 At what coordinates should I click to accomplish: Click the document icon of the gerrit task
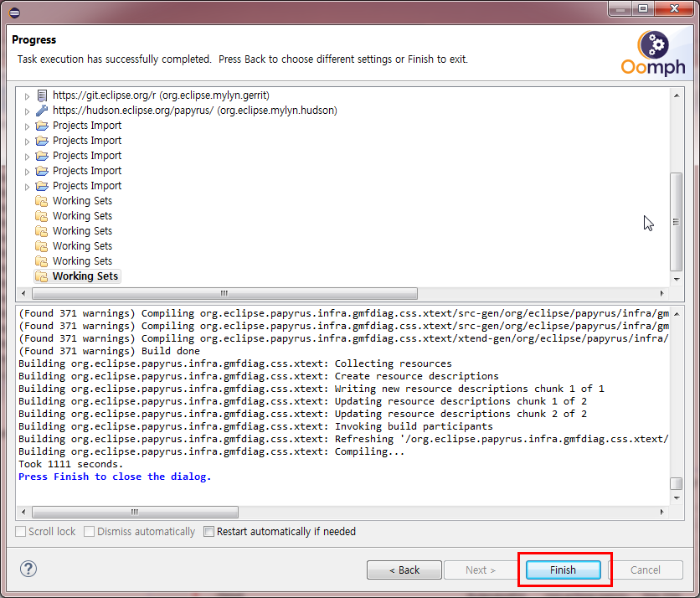(42, 95)
